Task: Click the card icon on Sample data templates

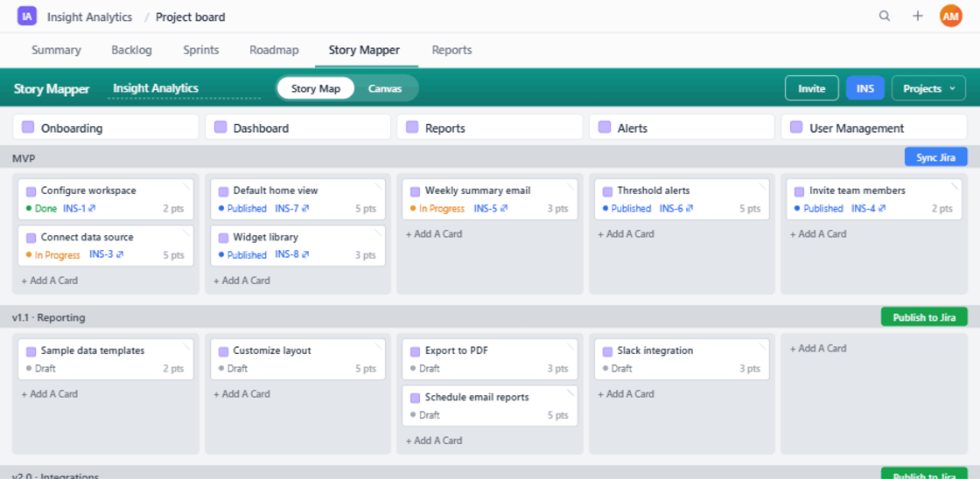Action: [31, 351]
